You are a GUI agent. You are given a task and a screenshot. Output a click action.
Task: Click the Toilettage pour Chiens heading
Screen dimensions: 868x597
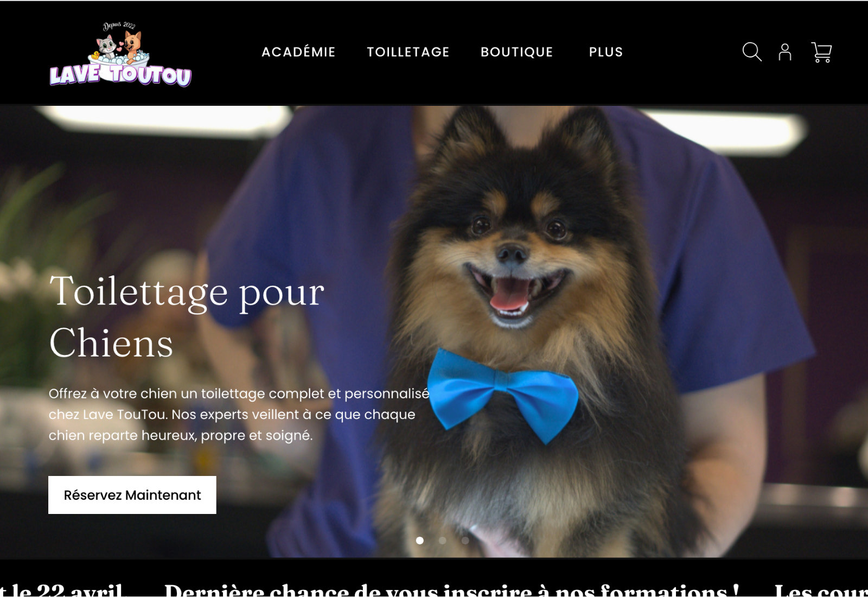click(x=187, y=317)
